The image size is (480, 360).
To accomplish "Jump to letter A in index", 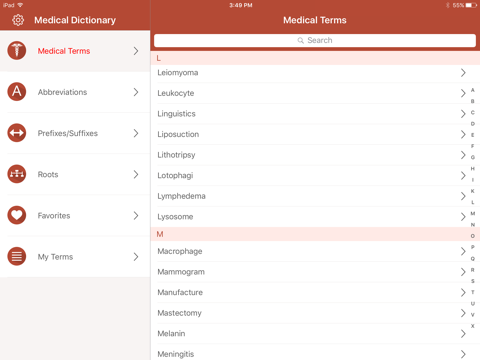I will [x=472, y=90].
